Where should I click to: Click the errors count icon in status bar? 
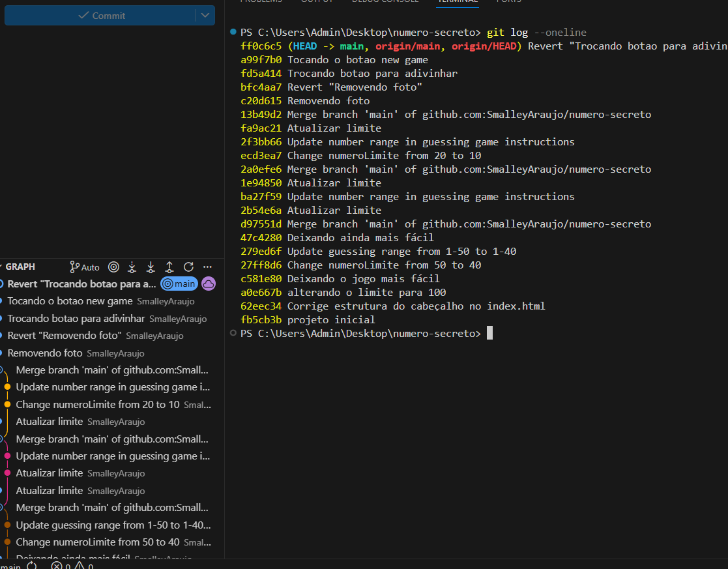point(57,566)
